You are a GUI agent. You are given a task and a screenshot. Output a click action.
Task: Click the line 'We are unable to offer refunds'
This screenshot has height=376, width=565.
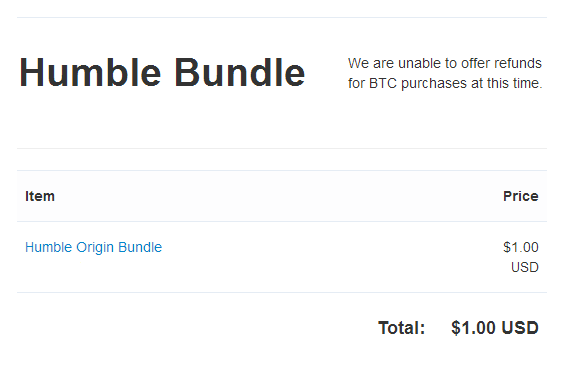tap(445, 63)
